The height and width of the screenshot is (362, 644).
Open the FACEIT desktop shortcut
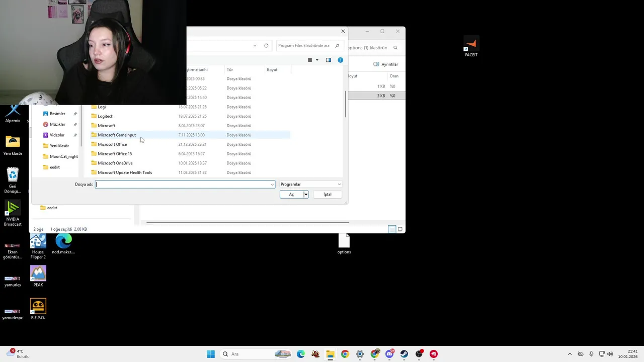tap(471, 47)
